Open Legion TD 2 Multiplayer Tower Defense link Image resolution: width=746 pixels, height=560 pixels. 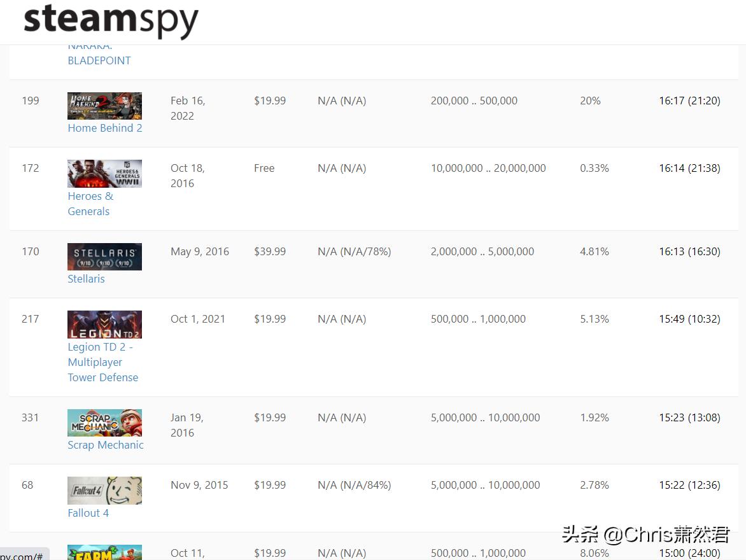pos(102,362)
